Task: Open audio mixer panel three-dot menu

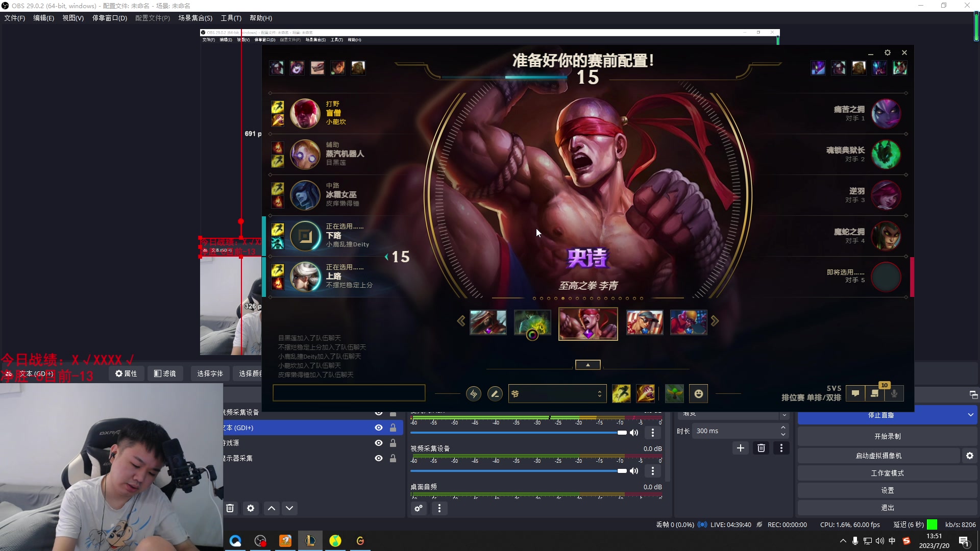Action: 439,508
